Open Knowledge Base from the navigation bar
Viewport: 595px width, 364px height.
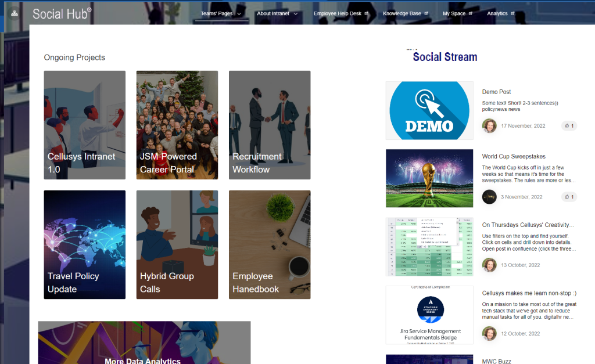pos(405,13)
